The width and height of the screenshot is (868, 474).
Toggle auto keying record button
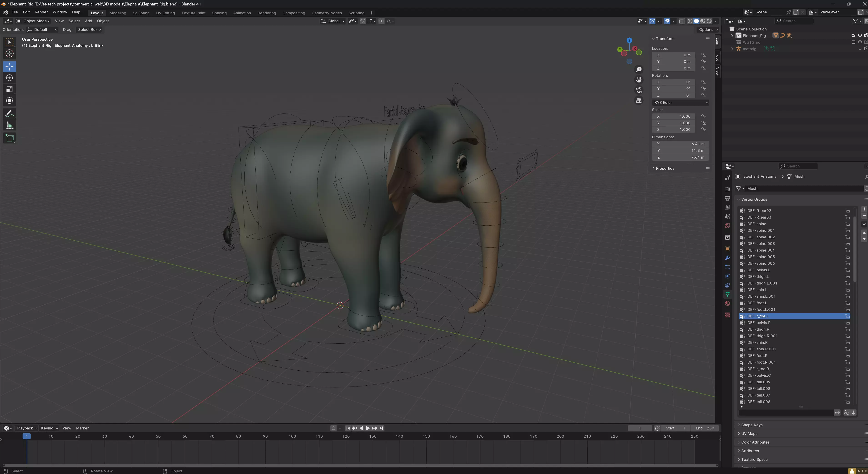pos(333,428)
